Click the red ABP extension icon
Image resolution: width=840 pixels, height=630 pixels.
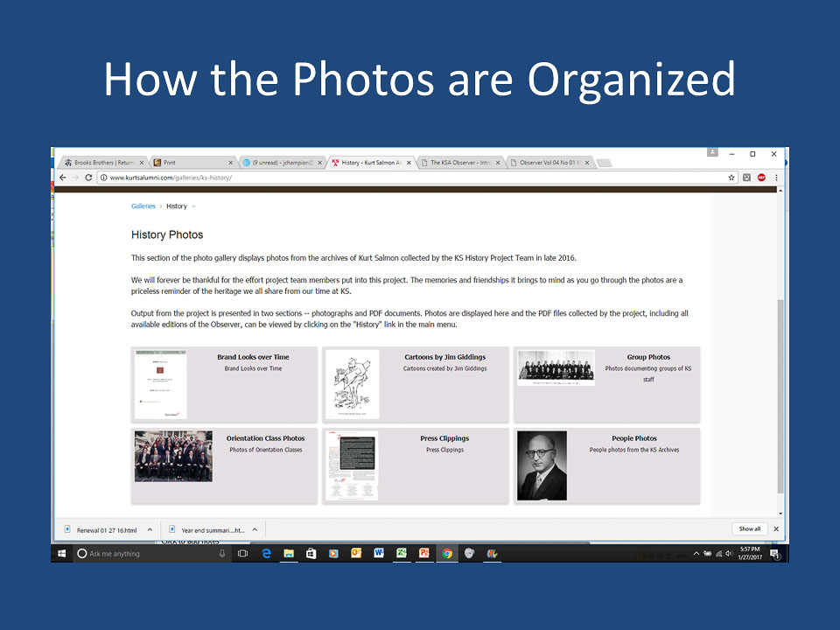point(761,178)
